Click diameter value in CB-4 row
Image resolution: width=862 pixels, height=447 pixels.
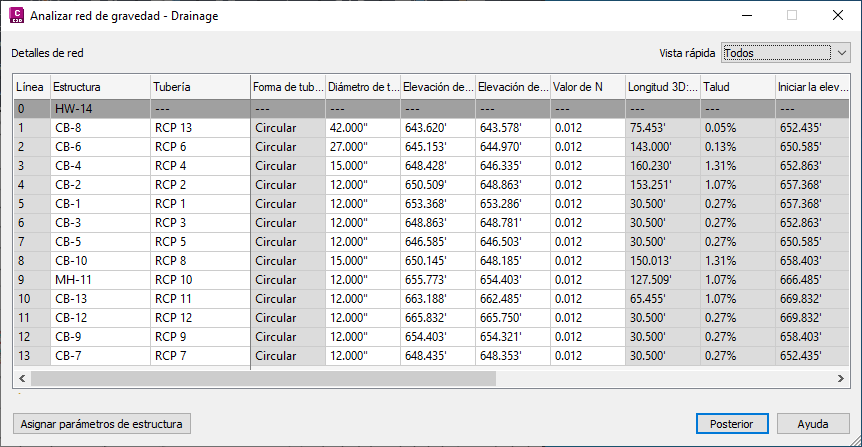coord(363,165)
